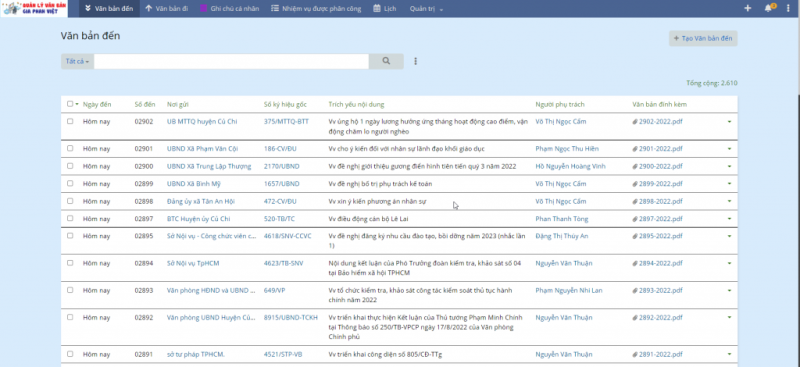Open document number 520-TB/TC
This screenshot has height=367, width=800.
[x=279, y=219]
